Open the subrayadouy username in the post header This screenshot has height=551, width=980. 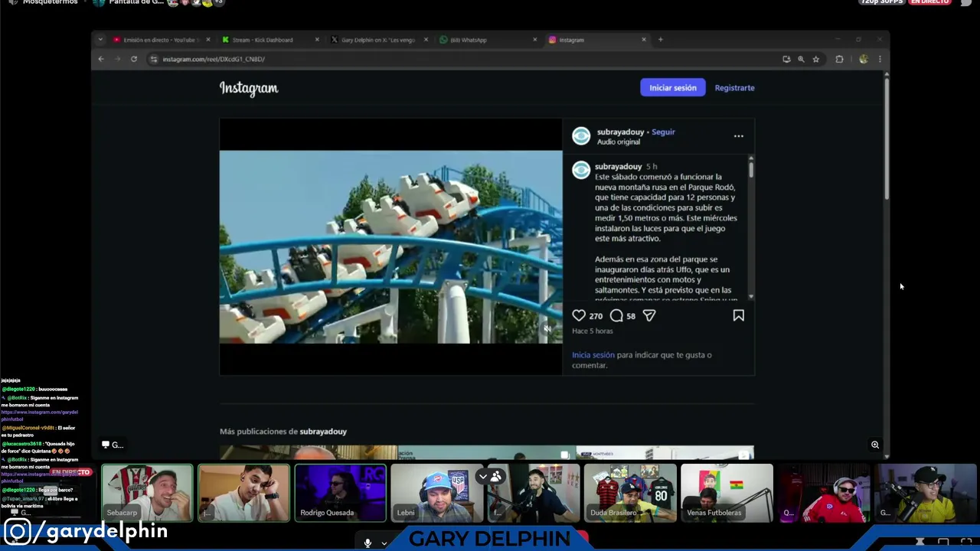tap(620, 132)
